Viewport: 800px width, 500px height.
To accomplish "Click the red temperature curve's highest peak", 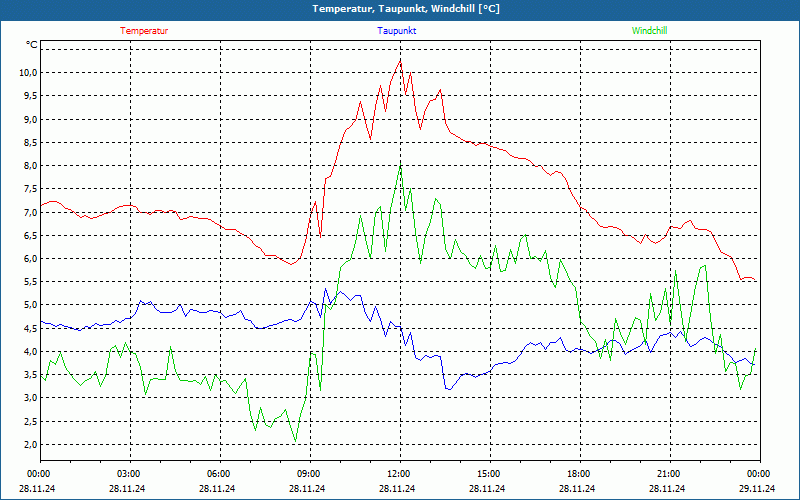I will pyautogui.click(x=400, y=60).
